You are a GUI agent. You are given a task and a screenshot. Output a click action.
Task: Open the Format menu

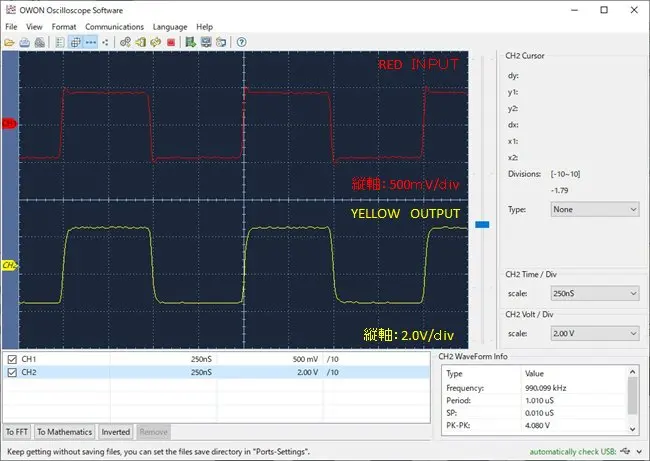tap(64, 27)
